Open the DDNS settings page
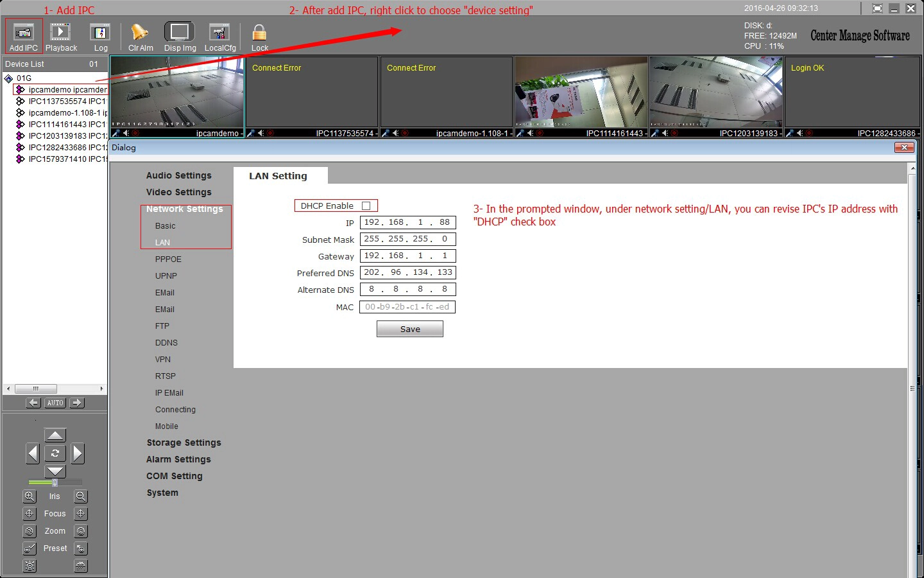 166,343
